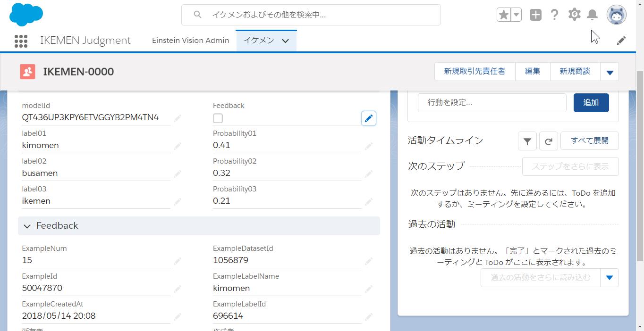
Task: Open global actions plus icon
Action: coord(535,15)
